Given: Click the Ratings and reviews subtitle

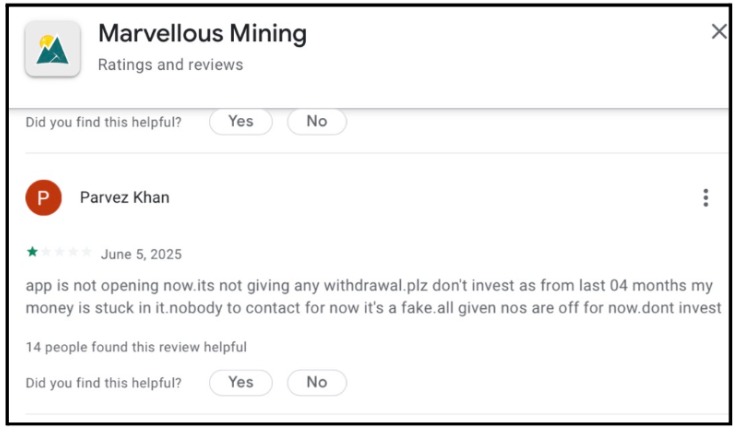Looking at the screenshot, I should point(170,65).
